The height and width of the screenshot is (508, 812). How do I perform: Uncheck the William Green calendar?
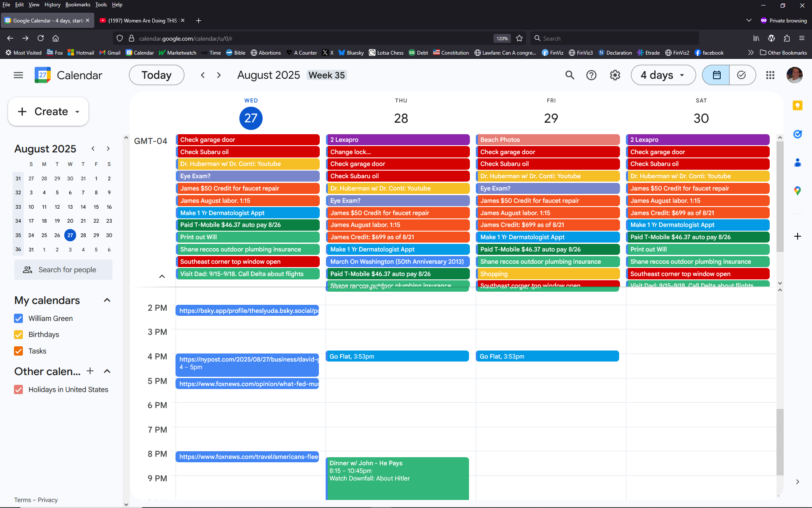(x=18, y=318)
